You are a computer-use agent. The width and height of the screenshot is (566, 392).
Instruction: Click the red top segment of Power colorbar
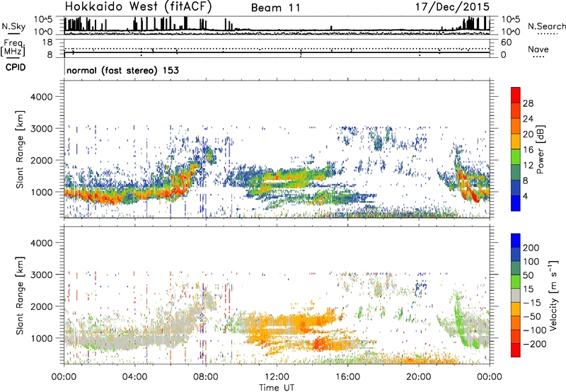(x=516, y=95)
